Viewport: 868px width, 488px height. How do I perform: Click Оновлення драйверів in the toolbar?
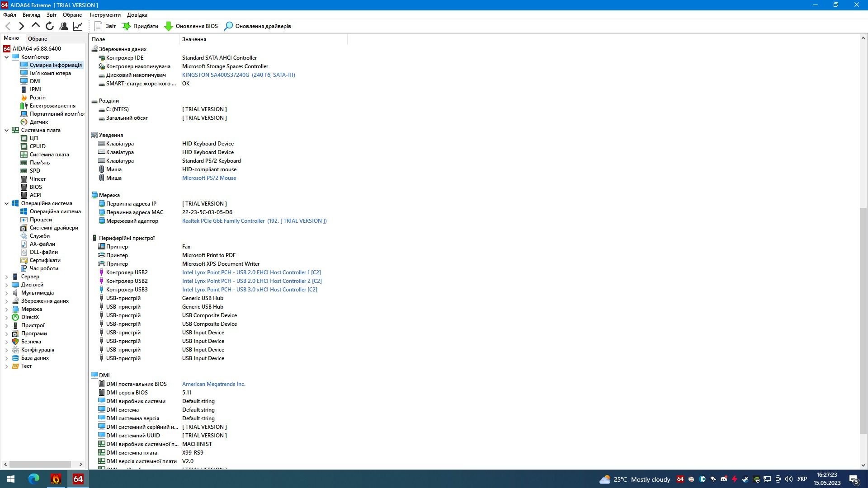(x=257, y=26)
